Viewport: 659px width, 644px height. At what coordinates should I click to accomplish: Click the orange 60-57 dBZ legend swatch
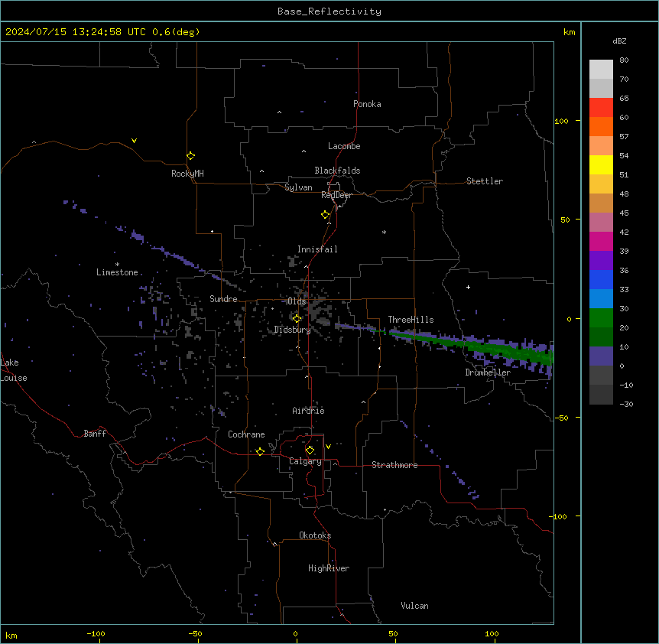click(x=601, y=126)
